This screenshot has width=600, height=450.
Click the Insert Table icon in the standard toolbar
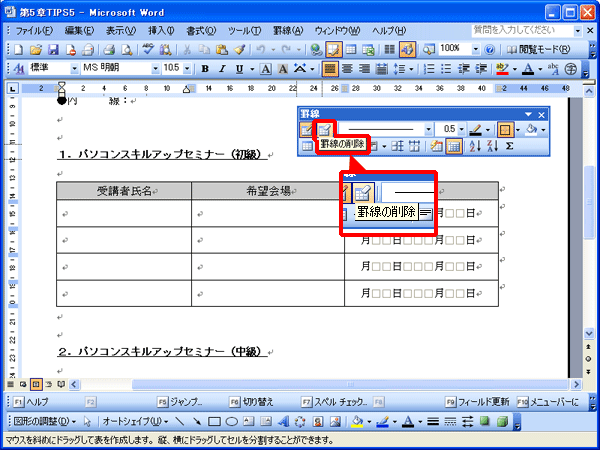tap(351, 49)
